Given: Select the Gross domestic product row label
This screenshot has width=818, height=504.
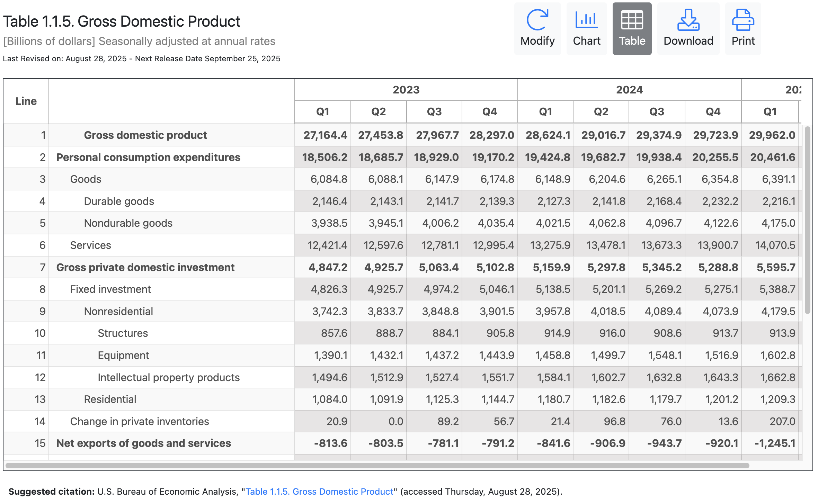Looking at the screenshot, I should [145, 135].
